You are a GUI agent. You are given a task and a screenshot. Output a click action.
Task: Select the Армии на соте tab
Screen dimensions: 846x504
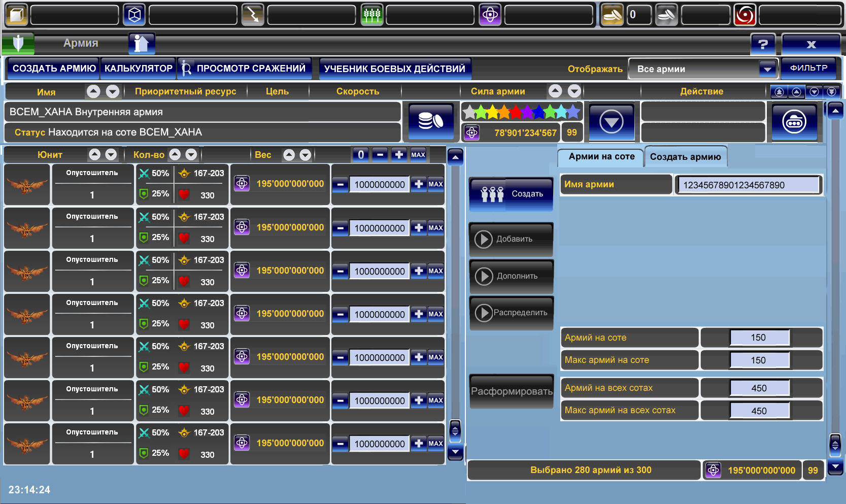(x=601, y=157)
